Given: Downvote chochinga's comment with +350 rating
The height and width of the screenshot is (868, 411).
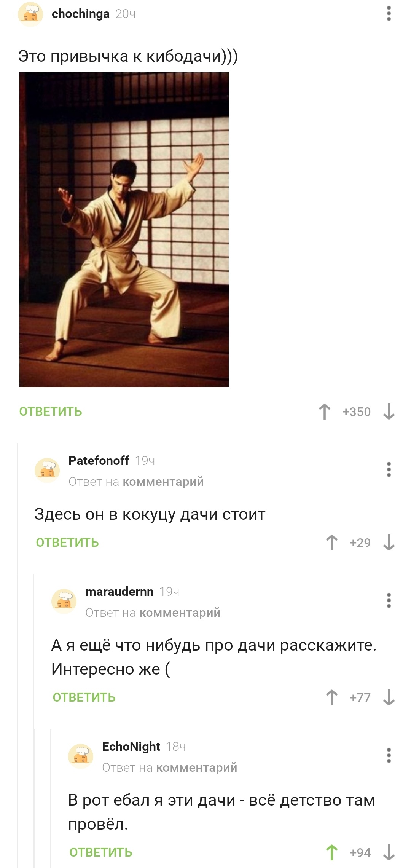Looking at the screenshot, I should 389,412.
